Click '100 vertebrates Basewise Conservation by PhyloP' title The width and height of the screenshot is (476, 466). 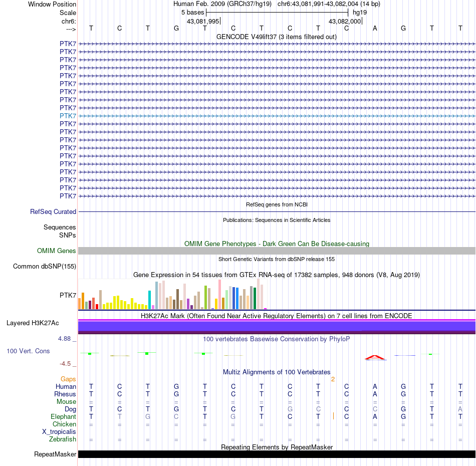click(x=277, y=339)
